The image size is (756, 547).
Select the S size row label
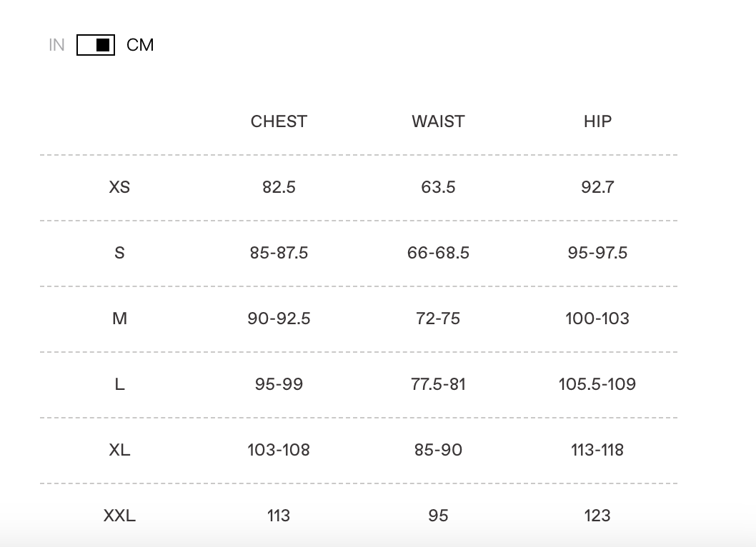click(119, 253)
